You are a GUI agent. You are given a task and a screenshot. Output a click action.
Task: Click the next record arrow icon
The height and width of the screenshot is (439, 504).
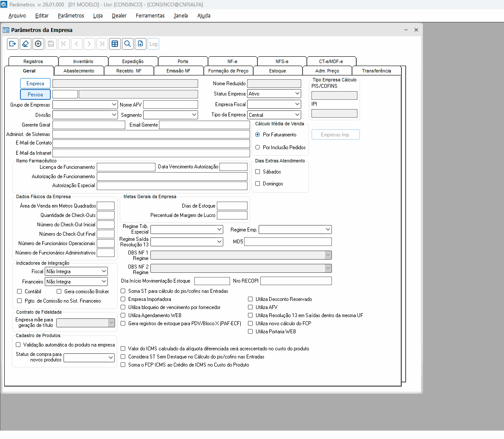(89, 44)
